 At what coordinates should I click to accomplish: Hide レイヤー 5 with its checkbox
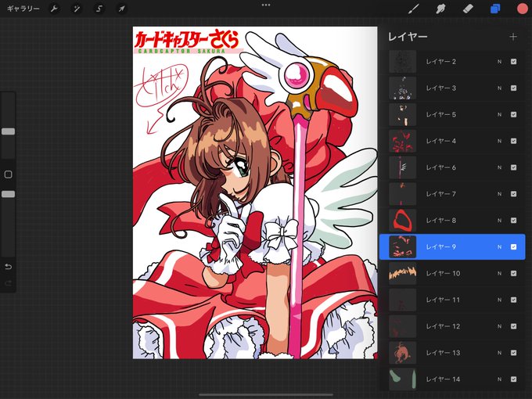[x=514, y=114]
